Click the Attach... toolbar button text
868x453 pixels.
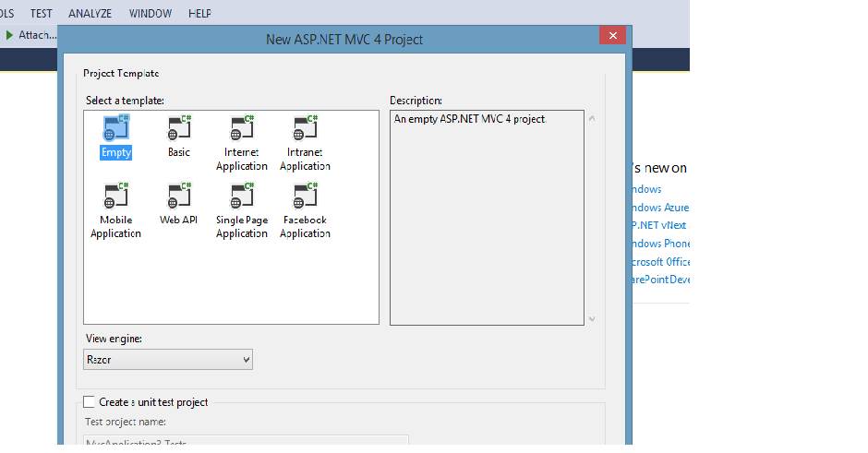click(x=38, y=35)
